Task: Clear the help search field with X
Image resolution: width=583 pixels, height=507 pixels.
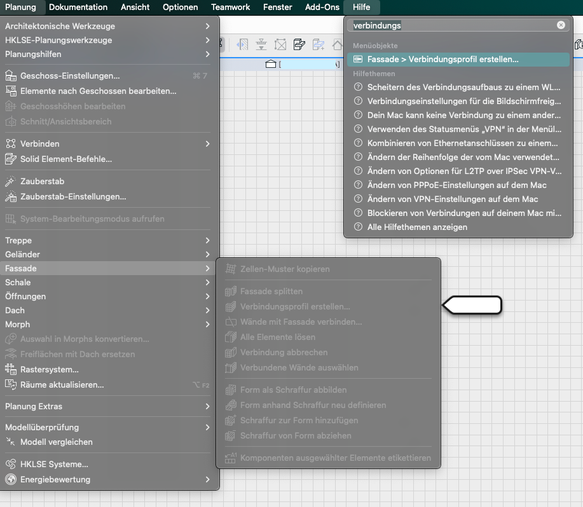Action: click(x=561, y=25)
